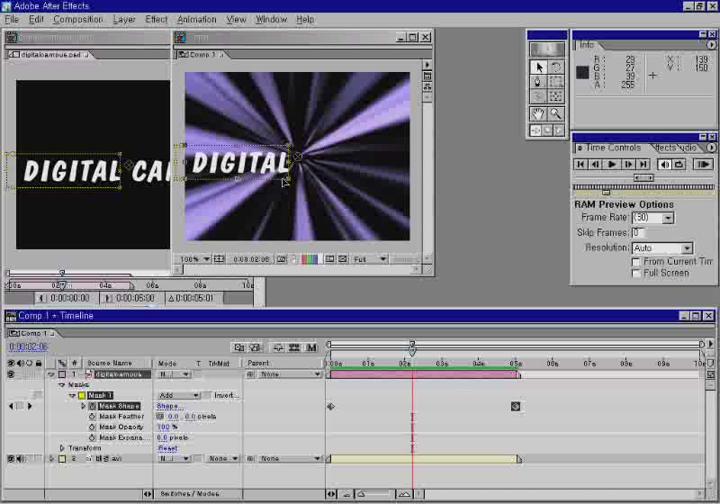Expand the Transform property group
Viewport: 720px width, 504px height.
point(62,448)
